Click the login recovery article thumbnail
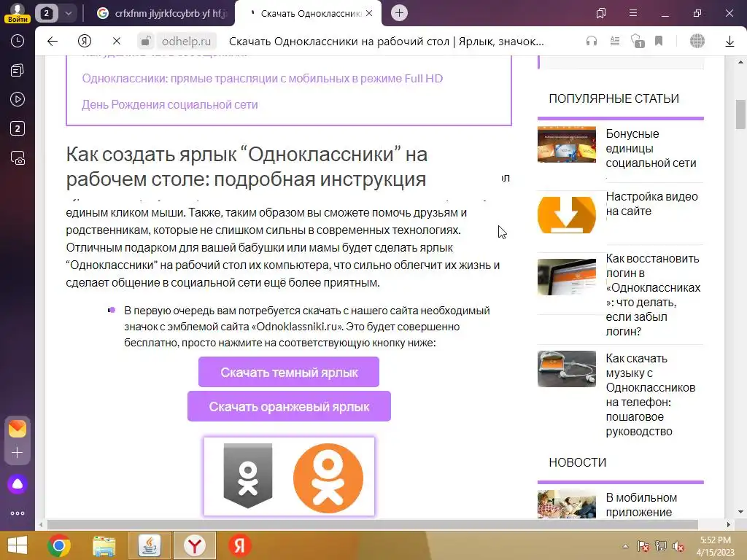 tap(566, 276)
